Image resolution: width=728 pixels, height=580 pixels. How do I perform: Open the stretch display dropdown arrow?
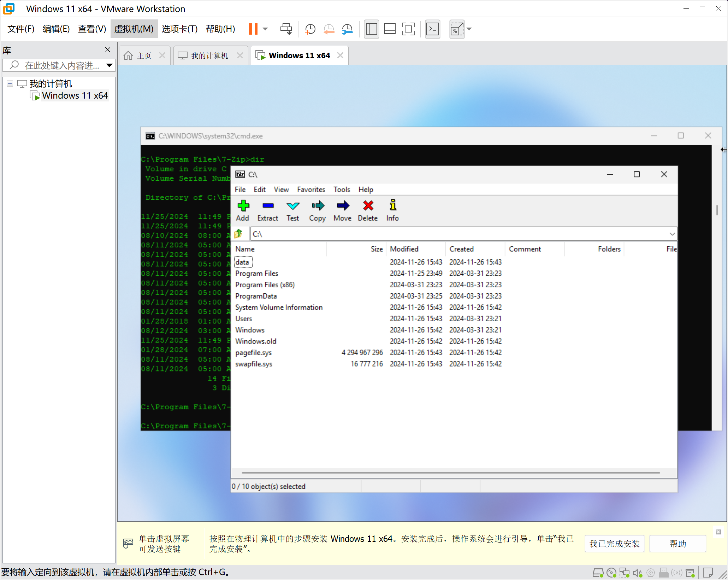469,29
